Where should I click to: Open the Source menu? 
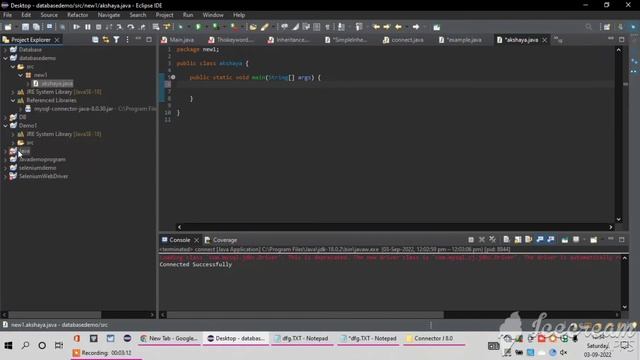[x=49, y=15]
